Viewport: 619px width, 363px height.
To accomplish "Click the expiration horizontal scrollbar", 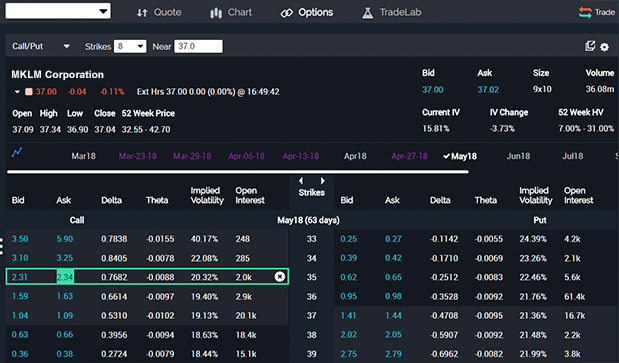I will tap(238, 172).
